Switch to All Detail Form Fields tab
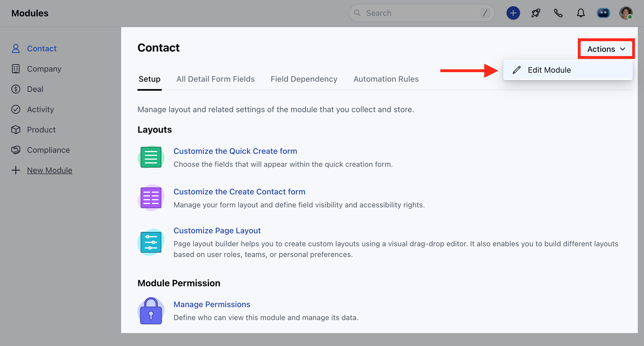 [216, 79]
